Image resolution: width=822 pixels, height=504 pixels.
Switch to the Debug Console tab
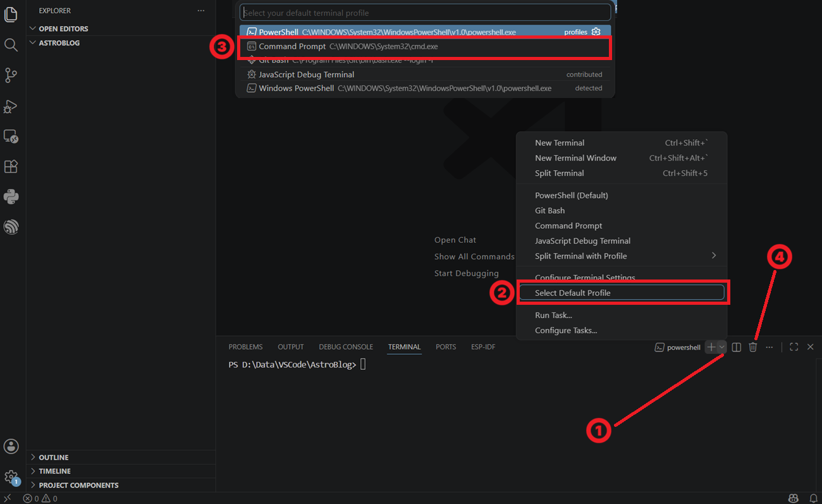(x=346, y=347)
